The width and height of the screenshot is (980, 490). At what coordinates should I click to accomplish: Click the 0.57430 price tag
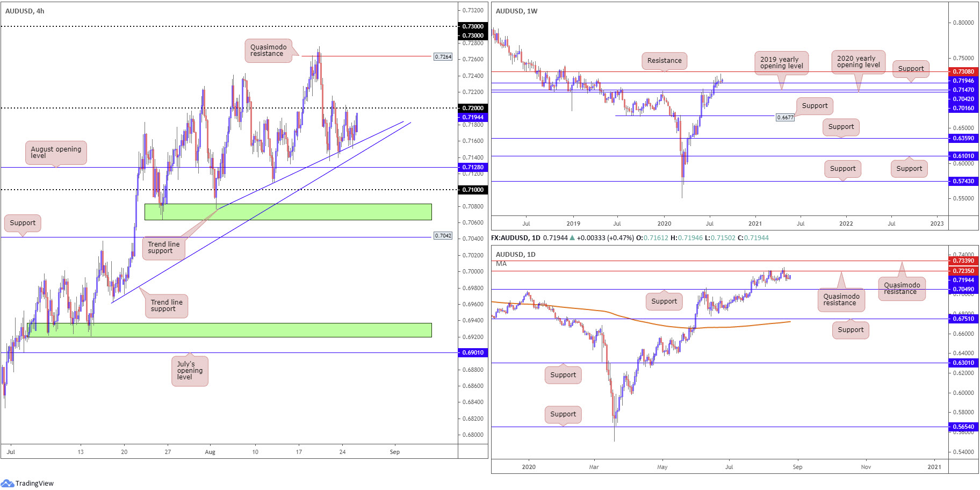(x=963, y=181)
